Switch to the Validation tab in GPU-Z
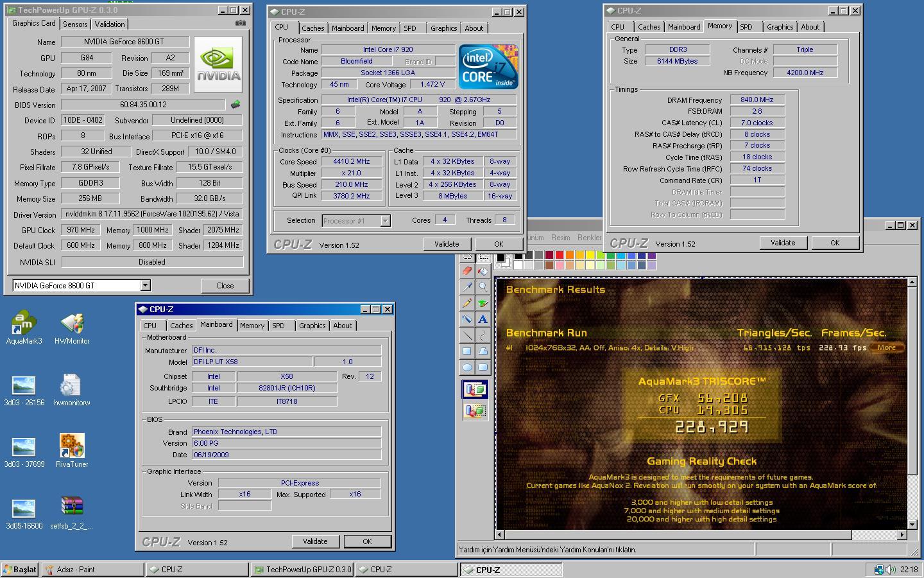Screen dimensions: 924x578 tap(110, 24)
